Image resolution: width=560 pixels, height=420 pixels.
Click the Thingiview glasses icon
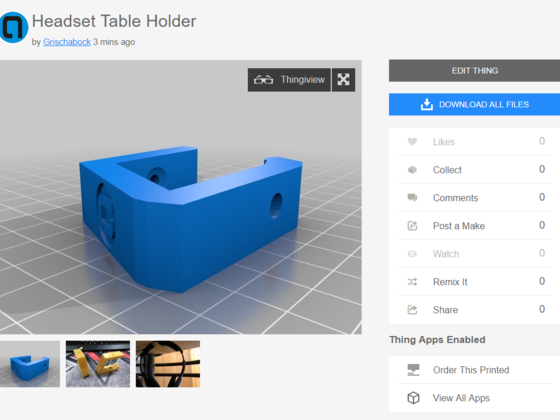(x=263, y=80)
